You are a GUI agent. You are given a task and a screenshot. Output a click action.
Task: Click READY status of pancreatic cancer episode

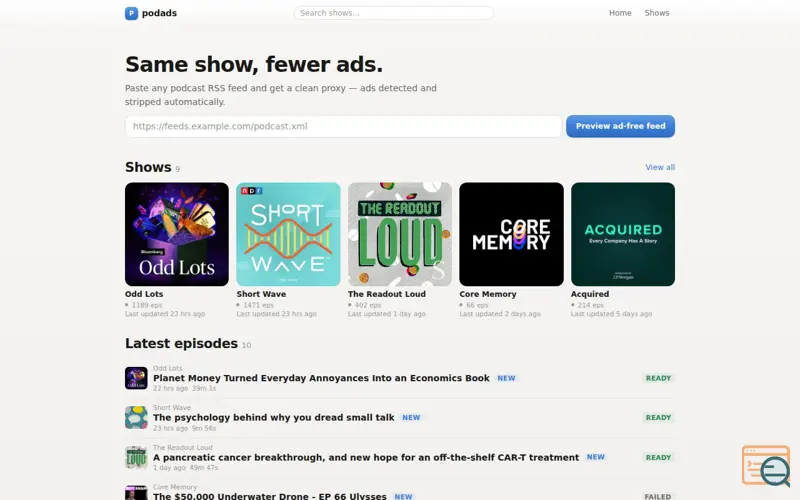(x=658, y=458)
